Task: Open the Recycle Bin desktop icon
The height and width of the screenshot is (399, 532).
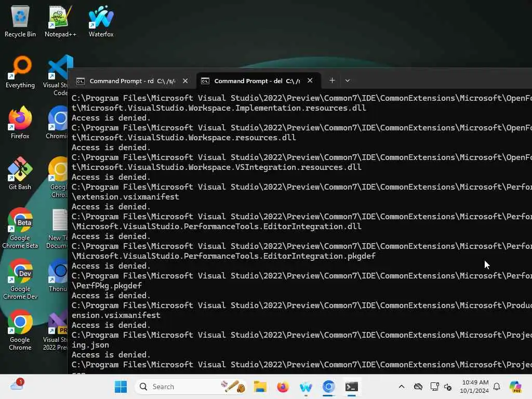Action: pos(20,21)
